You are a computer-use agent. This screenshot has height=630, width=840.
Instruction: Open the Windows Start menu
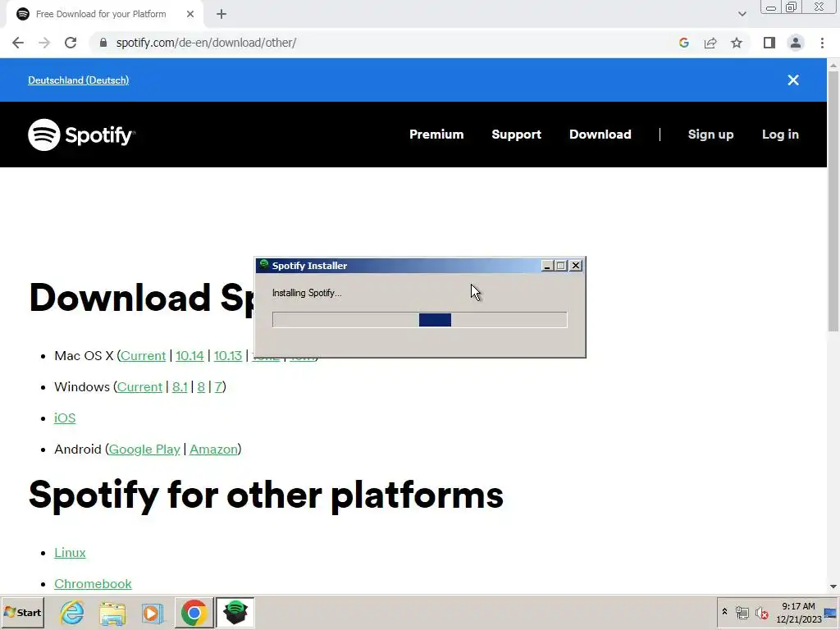[22, 612]
